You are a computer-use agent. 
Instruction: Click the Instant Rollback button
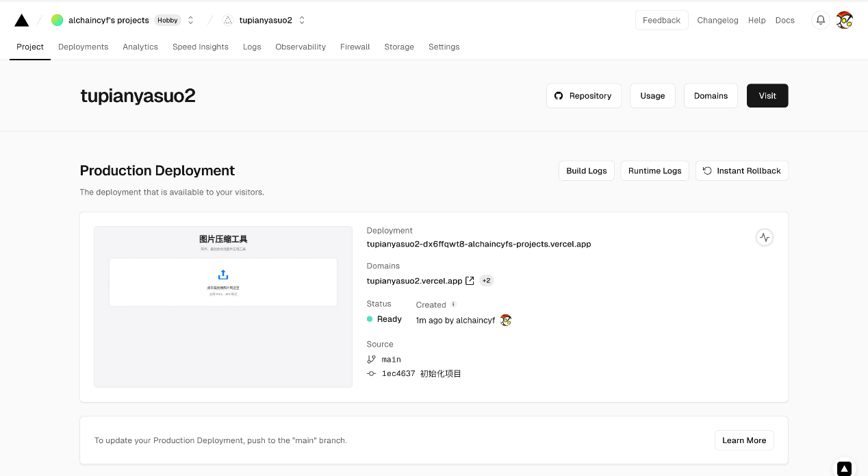[741, 171]
